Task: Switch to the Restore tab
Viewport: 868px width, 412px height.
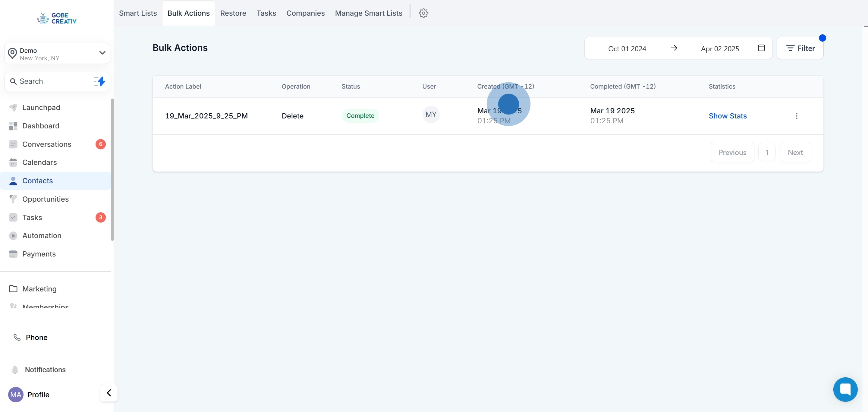Action: coord(233,13)
